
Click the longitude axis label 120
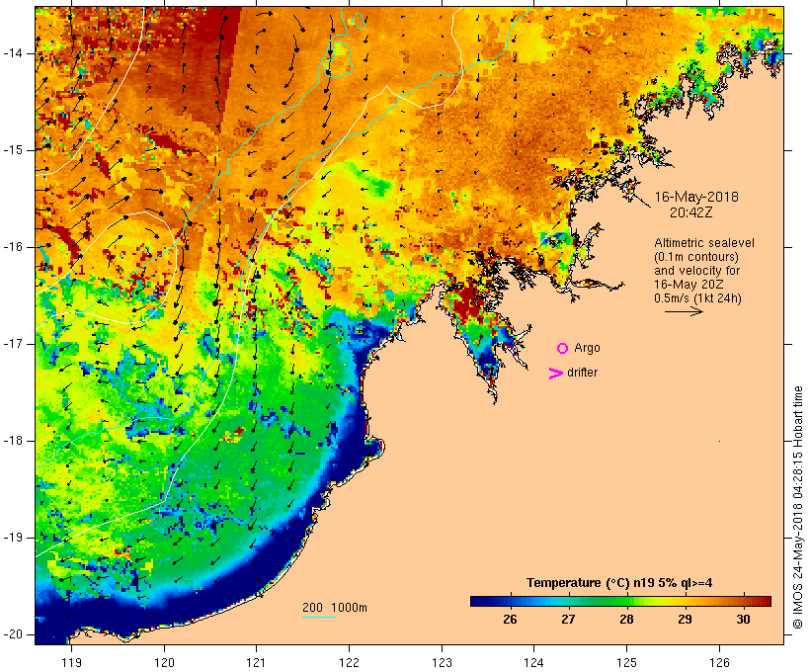(x=164, y=662)
